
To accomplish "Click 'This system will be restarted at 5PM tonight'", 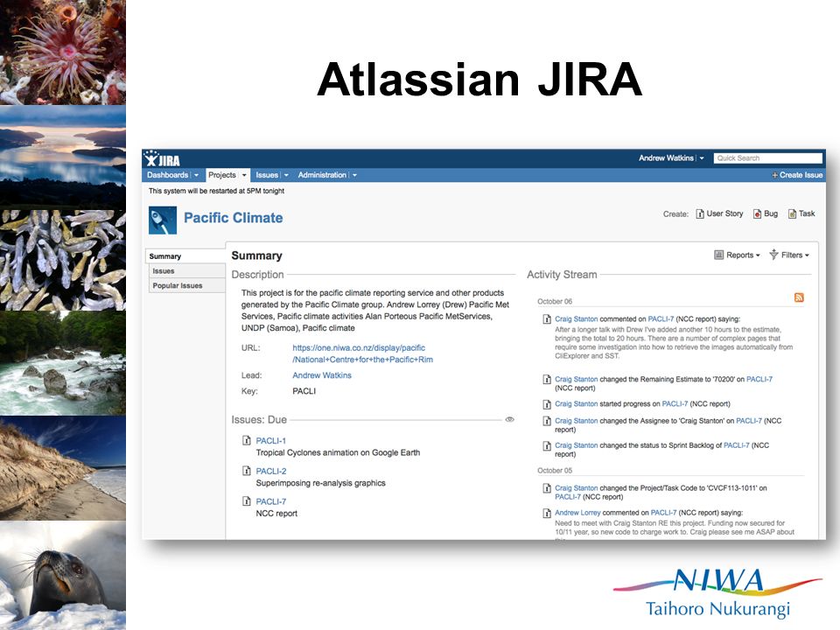I will click(216, 191).
